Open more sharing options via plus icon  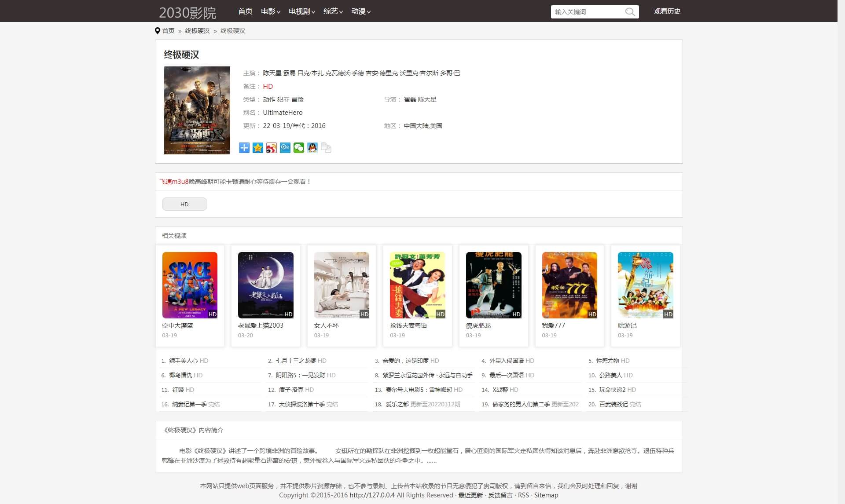point(243,148)
